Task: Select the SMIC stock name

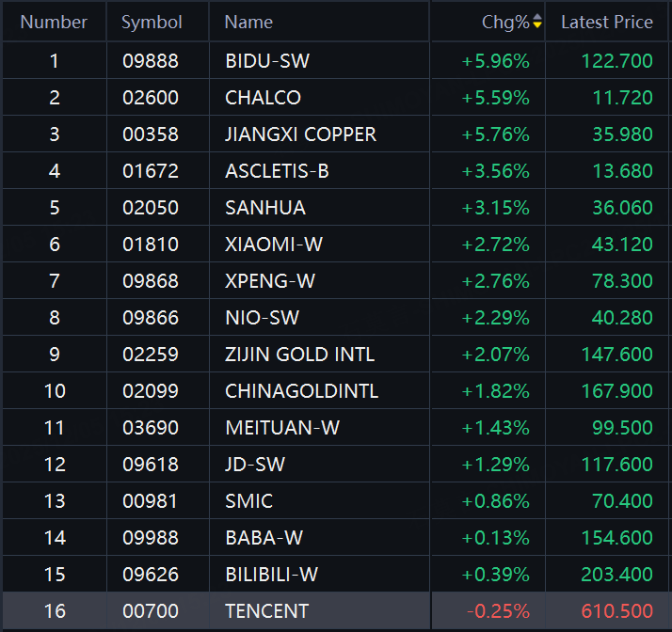Action: click(249, 501)
